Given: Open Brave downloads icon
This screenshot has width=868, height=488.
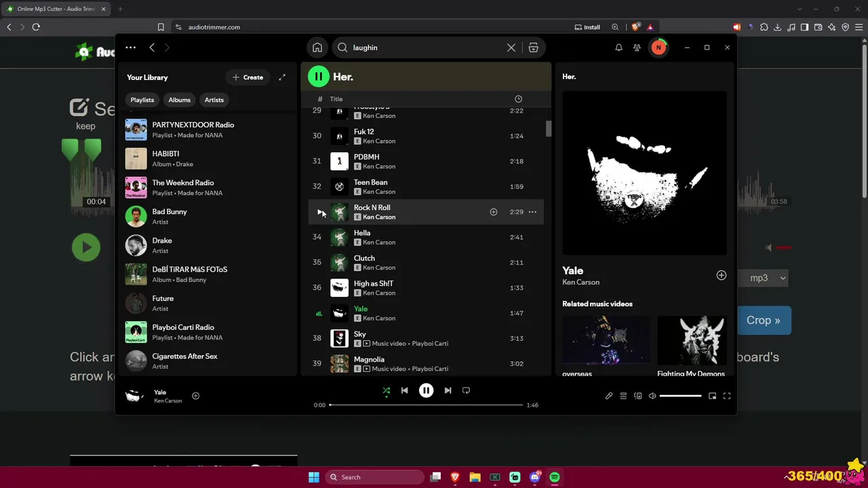Looking at the screenshot, I should [777, 27].
